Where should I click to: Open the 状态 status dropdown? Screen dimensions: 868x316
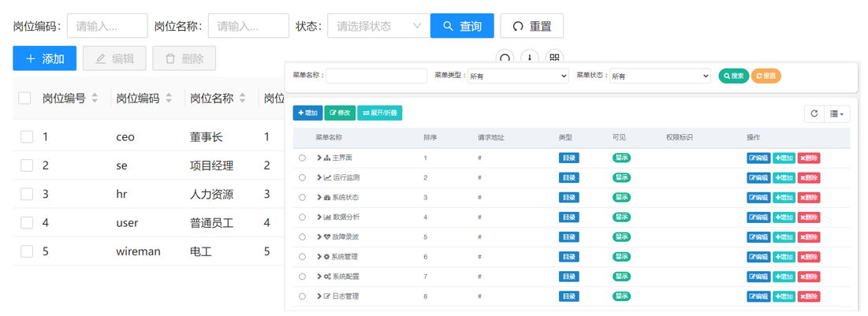point(378,26)
